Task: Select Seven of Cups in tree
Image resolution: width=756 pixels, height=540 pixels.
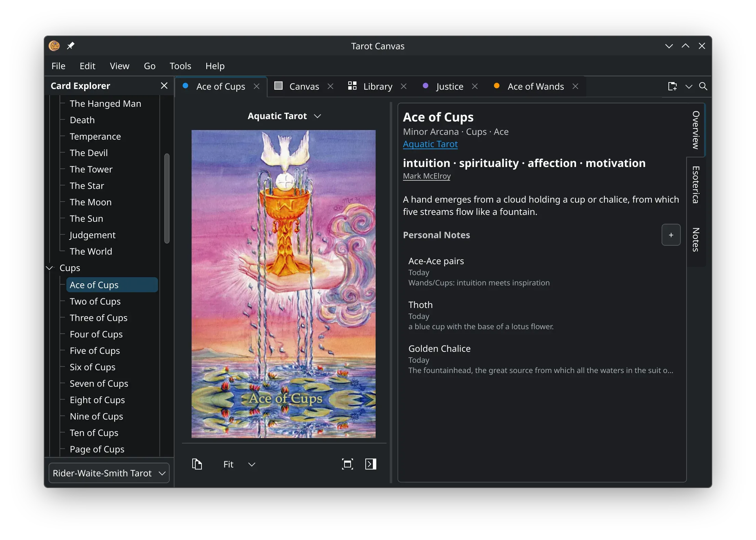Action: [99, 384]
